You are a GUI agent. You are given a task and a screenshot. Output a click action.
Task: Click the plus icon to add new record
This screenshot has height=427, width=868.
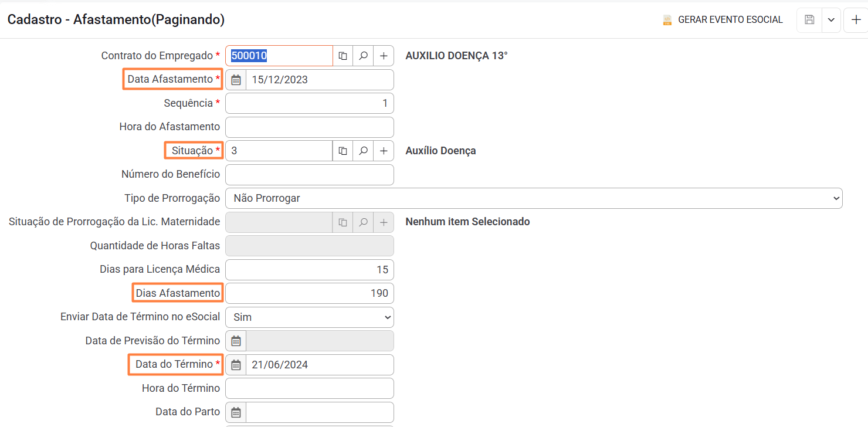pyautogui.click(x=856, y=20)
